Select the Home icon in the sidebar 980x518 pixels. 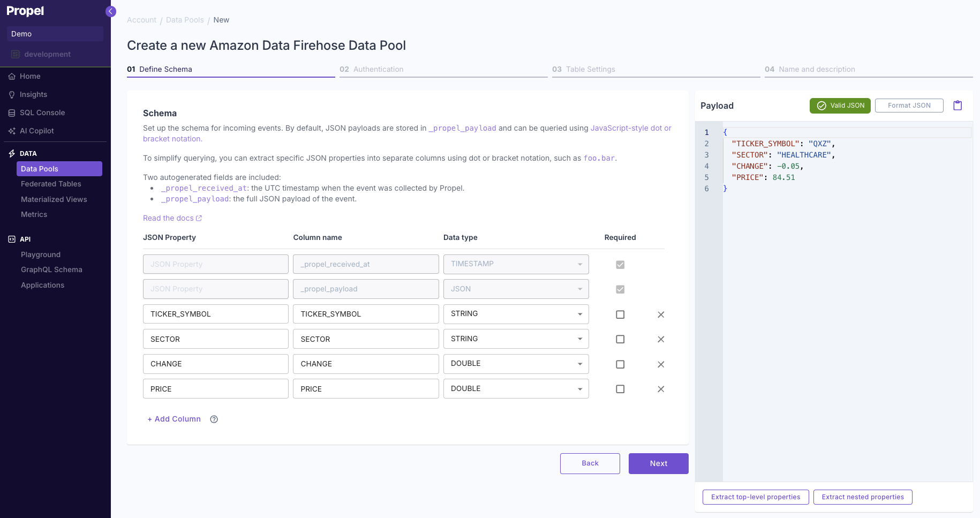[x=11, y=76]
